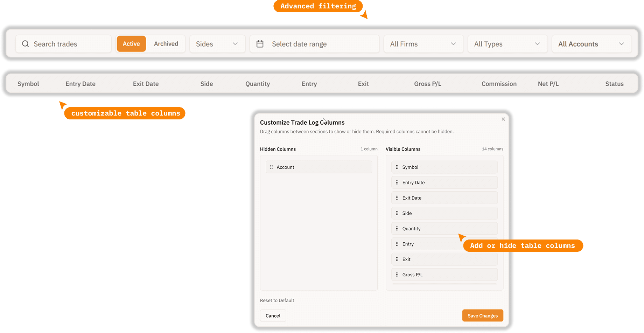Click the Commission column header
The height and width of the screenshot is (333, 644).
[x=499, y=84]
